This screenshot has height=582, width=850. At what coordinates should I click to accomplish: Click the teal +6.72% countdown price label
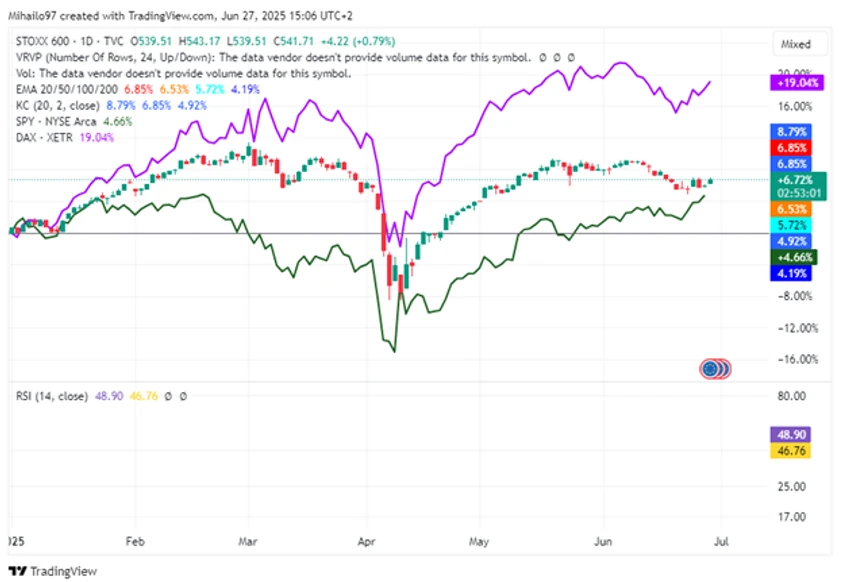[799, 186]
